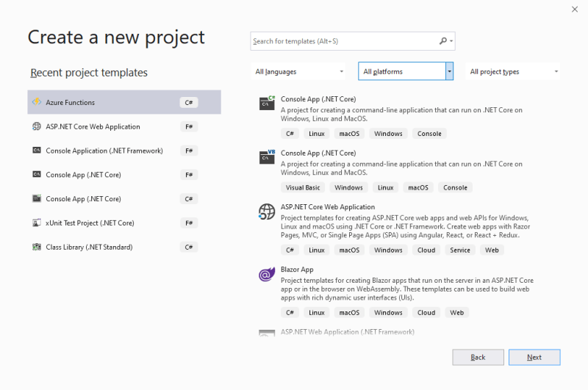The image size is (588, 390).
Task: Select Azure Functions recent template
Action: click(124, 102)
